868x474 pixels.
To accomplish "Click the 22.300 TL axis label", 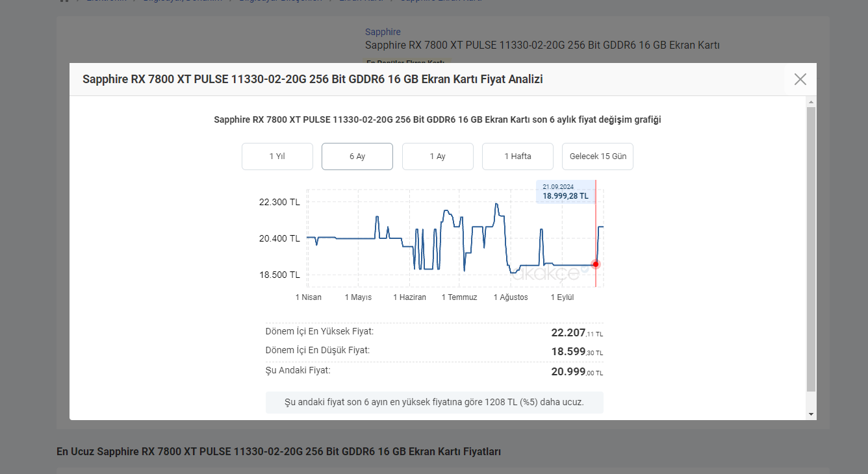I will click(279, 202).
